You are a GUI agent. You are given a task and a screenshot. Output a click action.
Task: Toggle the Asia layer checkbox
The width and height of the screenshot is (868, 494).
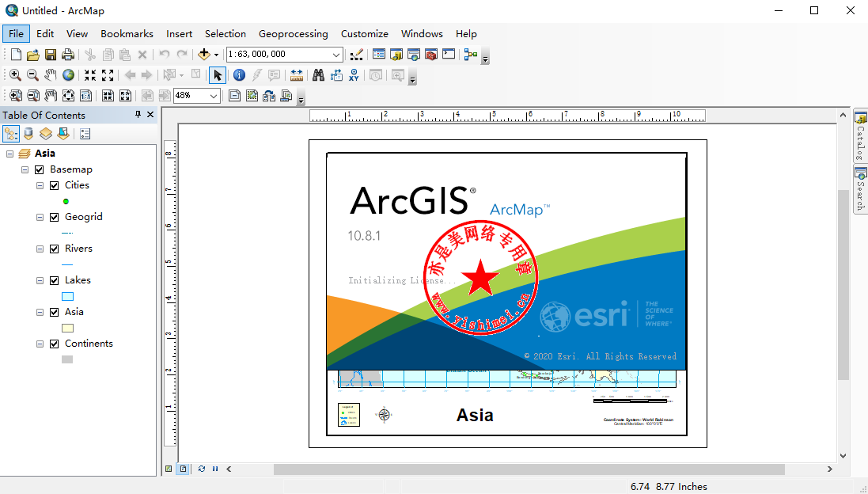click(55, 312)
